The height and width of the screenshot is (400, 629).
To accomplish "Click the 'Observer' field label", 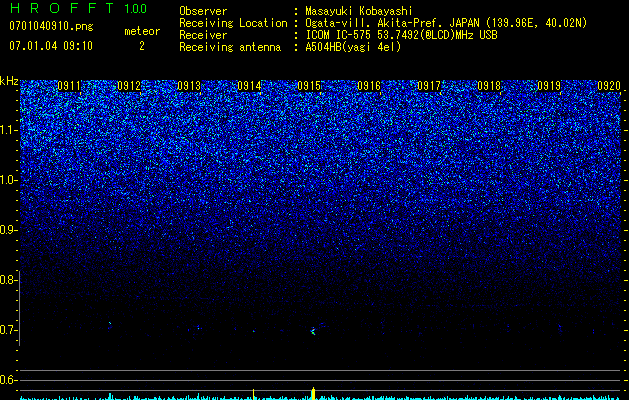I will tap(203, 11).
